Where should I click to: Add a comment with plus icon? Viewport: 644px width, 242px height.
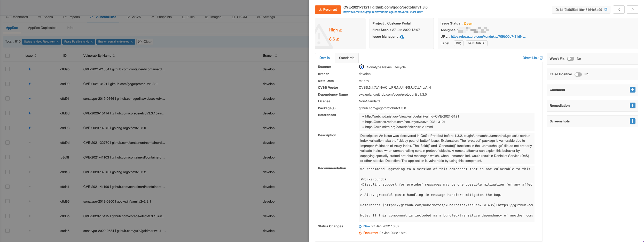632,90
